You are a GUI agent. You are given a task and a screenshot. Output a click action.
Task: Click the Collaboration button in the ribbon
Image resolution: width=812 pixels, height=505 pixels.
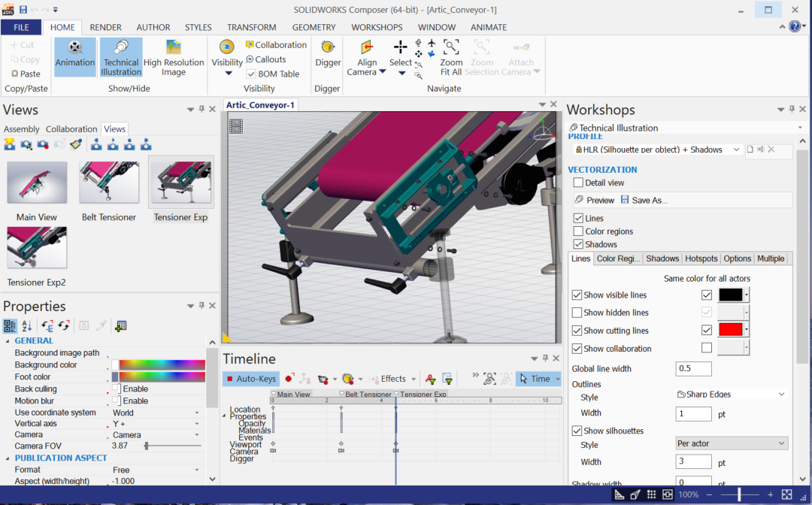pos(276,45)
